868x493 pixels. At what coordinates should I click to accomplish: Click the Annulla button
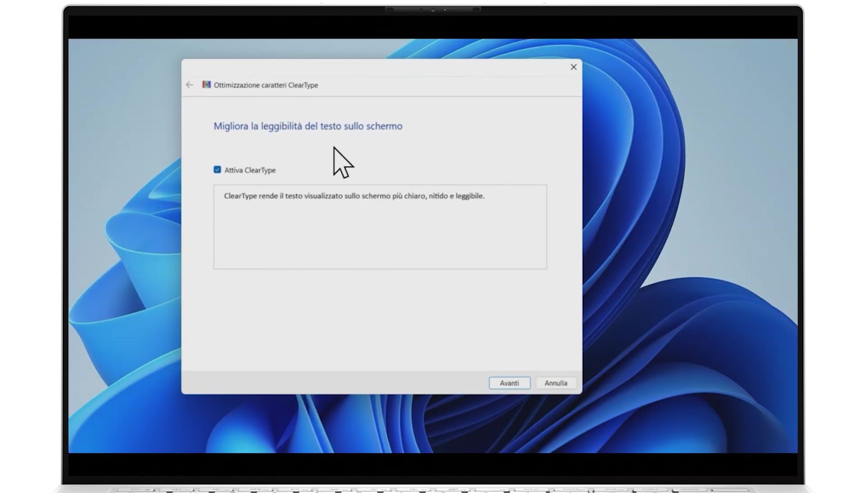pos(556,383)
